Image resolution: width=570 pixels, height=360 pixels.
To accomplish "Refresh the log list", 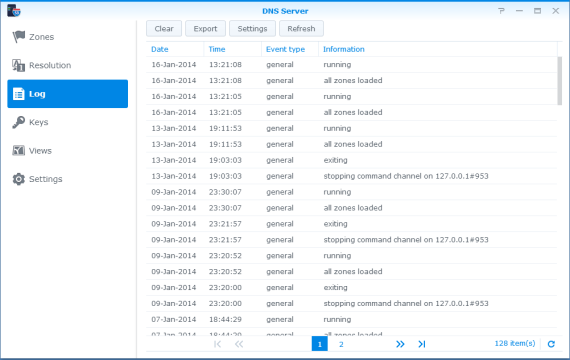I will pos(301,28).
